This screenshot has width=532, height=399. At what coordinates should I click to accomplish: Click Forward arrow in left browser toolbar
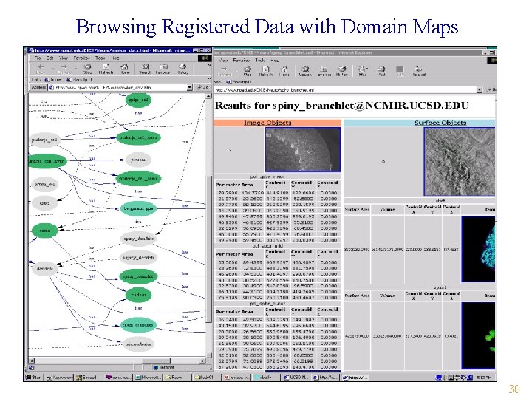[64, 69]
